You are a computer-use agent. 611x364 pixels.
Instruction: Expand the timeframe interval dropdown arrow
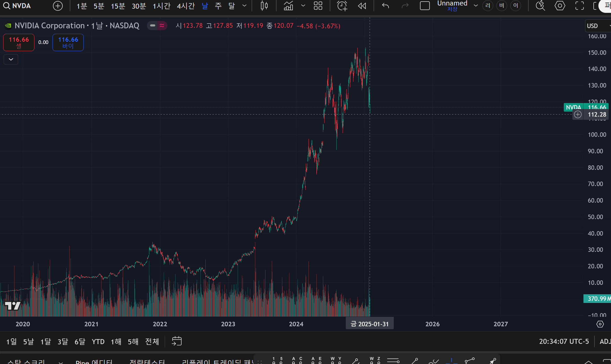click(245, 6)
